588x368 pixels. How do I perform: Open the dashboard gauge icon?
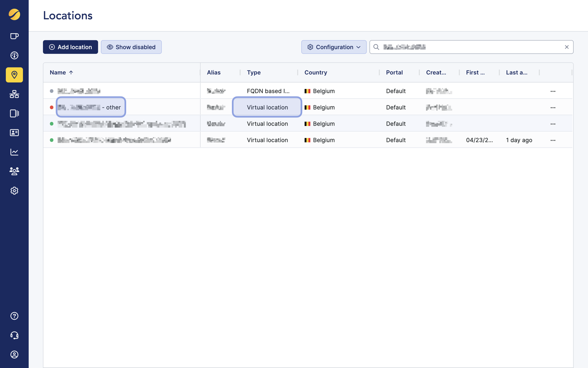(x=14, y=55)
